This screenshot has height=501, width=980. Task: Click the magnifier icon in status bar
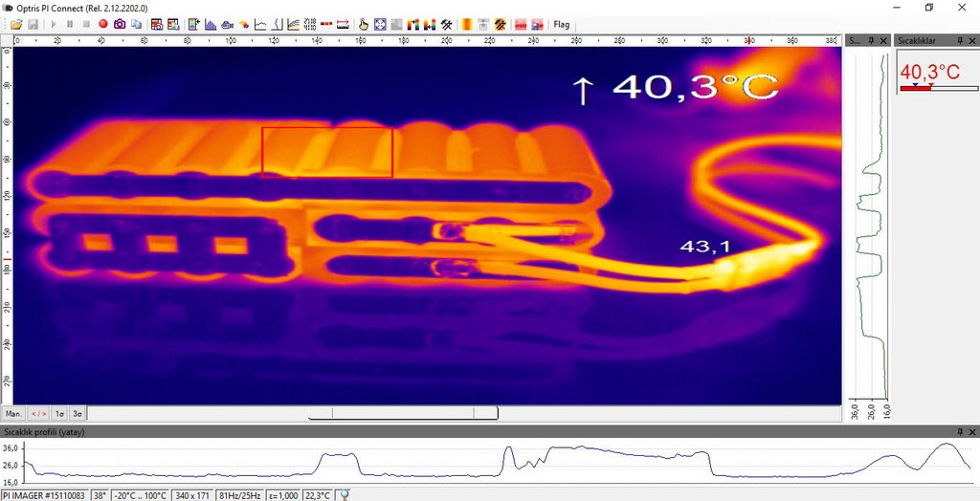pyautogui.click(x=345, y=495)
